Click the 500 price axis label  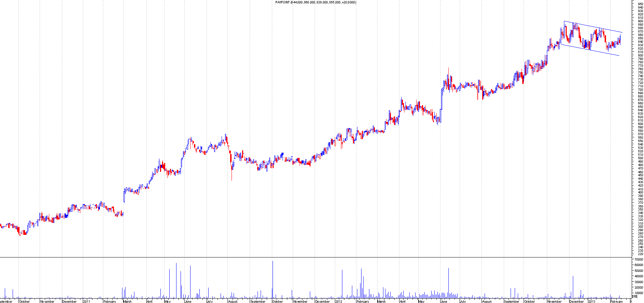coord(640,158)
